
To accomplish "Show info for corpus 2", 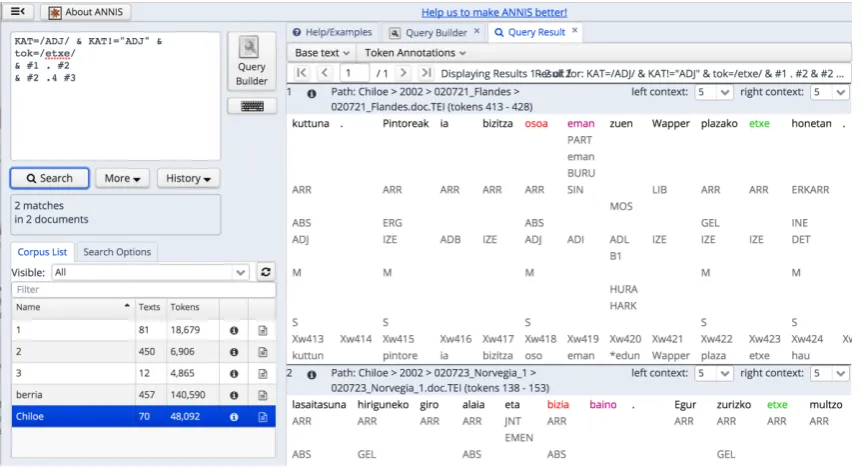I will (234, 352).
